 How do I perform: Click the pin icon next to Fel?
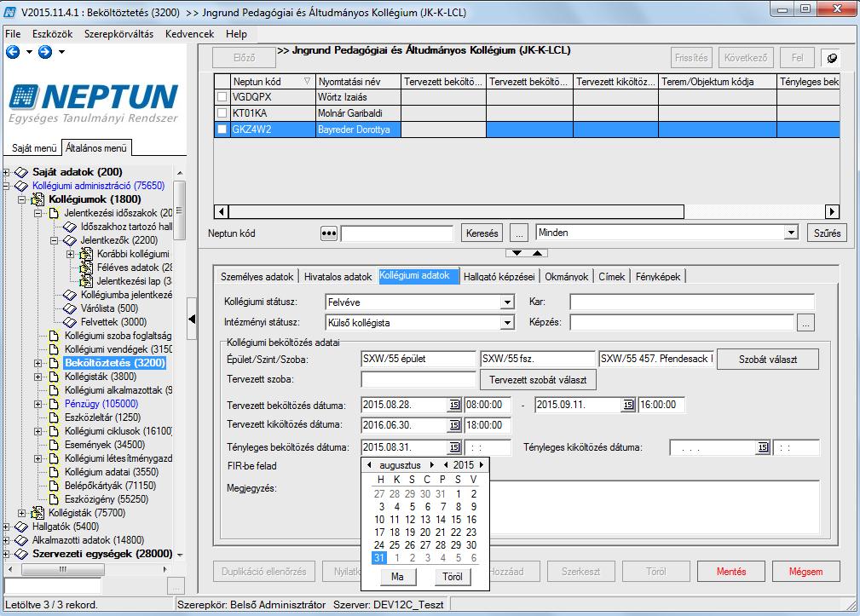[832, 58]
